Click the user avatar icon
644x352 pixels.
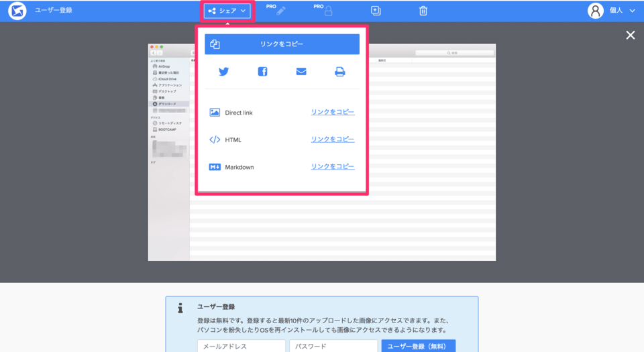coord(596,11)
